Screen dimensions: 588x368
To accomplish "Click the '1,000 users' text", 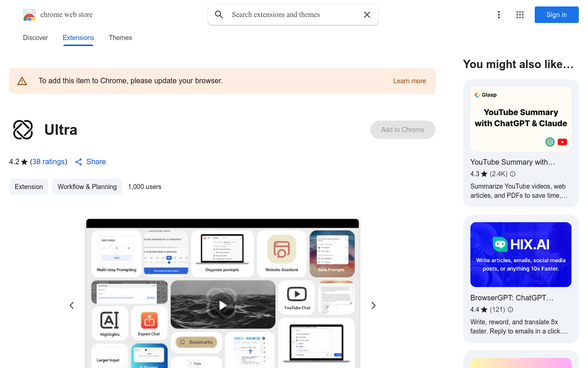I will pyautogui.click(x=145, y=187).
